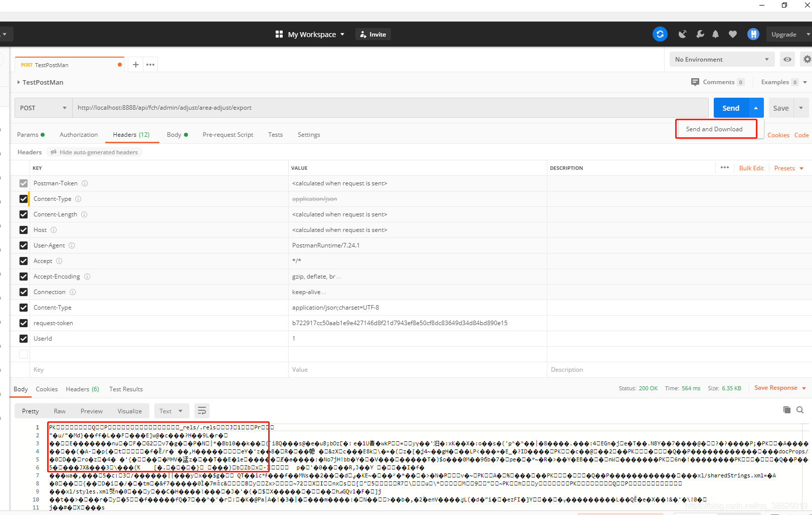Click info icon next to Host
Screen dimensions: 812x515
click(54, 230)
